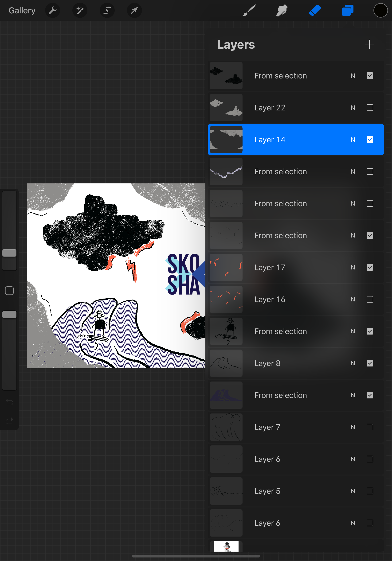The width and height of the screenshot is (392, 561).
Task: Show Layer 22
Action: (x=370, y=108)
